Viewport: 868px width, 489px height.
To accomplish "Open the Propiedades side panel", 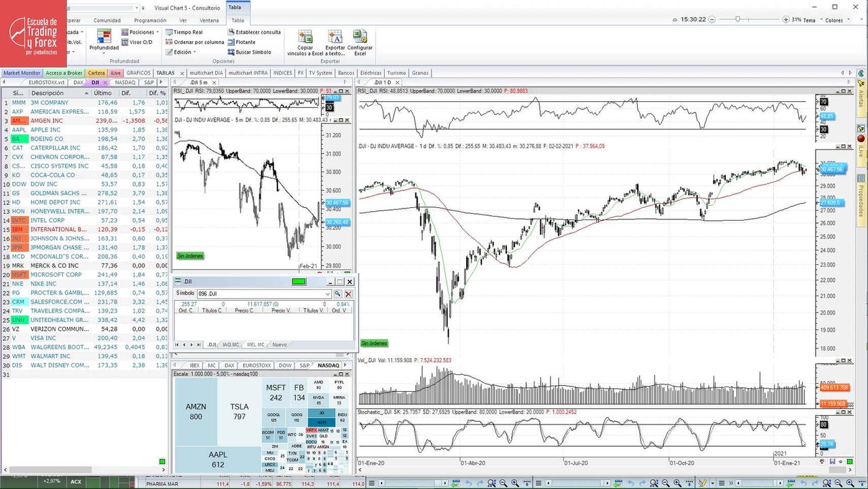I will (x=861, y=201).
